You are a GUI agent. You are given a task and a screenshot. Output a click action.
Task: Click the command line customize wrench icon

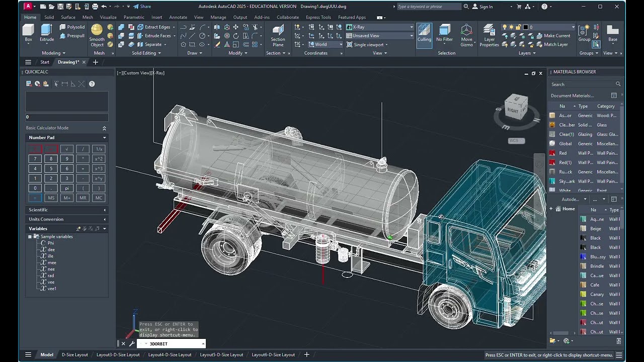coord(132,344)
